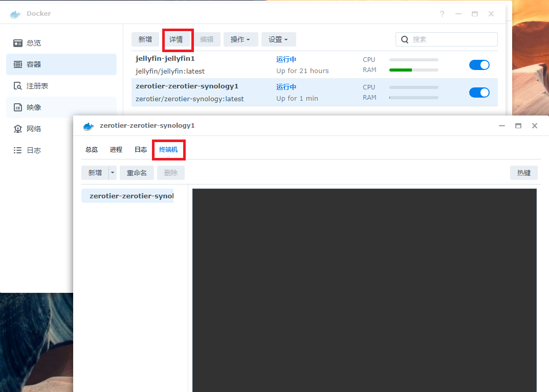Switch to the 终端机 terminal tab
Screen dimensions: 549x392
(168, 150)
